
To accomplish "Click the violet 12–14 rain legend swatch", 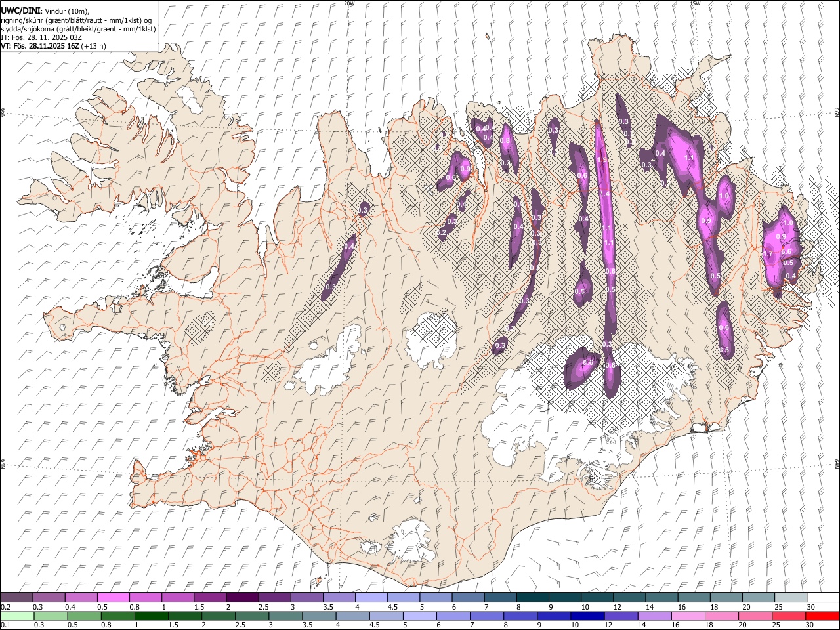I will coord(621,616).
